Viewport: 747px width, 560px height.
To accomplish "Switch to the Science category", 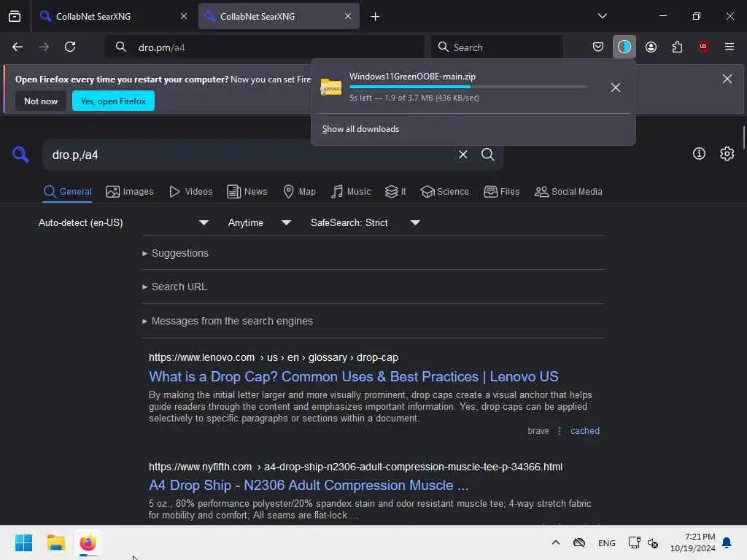I will click(444, 192).
